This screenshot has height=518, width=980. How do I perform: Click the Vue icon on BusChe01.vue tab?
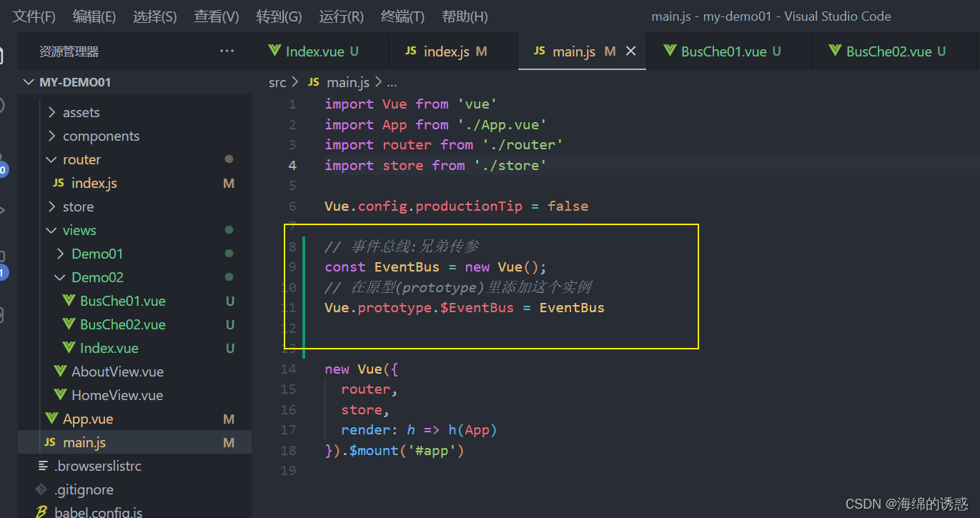tap(670, 51)
